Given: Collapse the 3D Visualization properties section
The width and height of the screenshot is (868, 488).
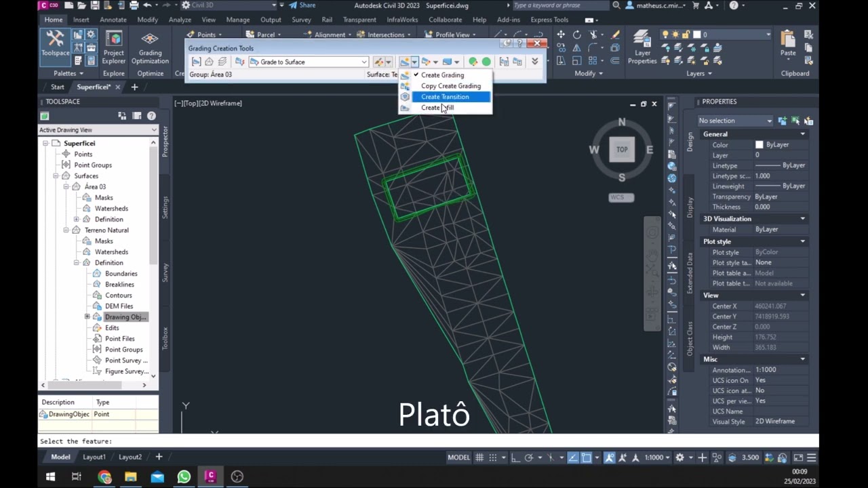Looking at the screenshot, I should pos(803,219).
